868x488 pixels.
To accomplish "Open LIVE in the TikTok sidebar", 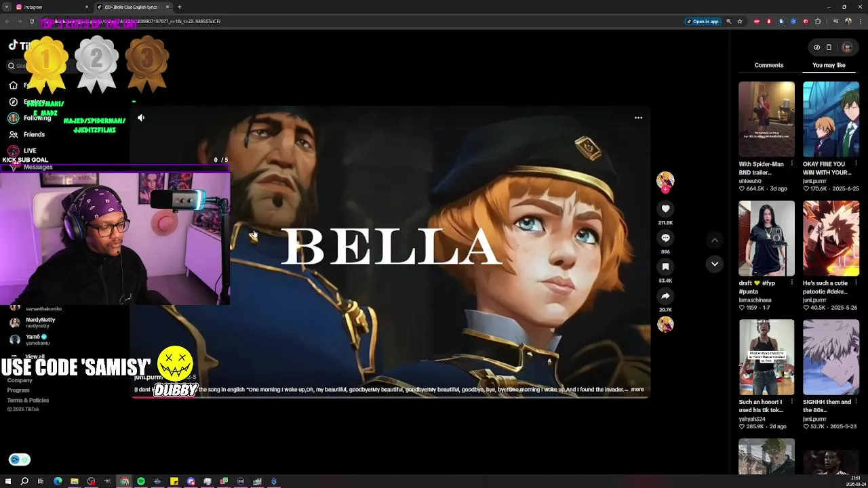I will [23, 150].
